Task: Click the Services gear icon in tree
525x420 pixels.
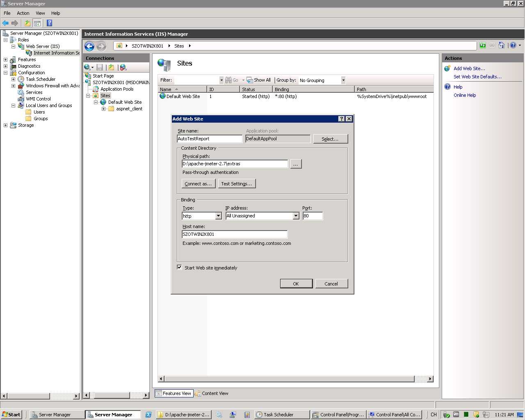Action: tap(21, 92)
